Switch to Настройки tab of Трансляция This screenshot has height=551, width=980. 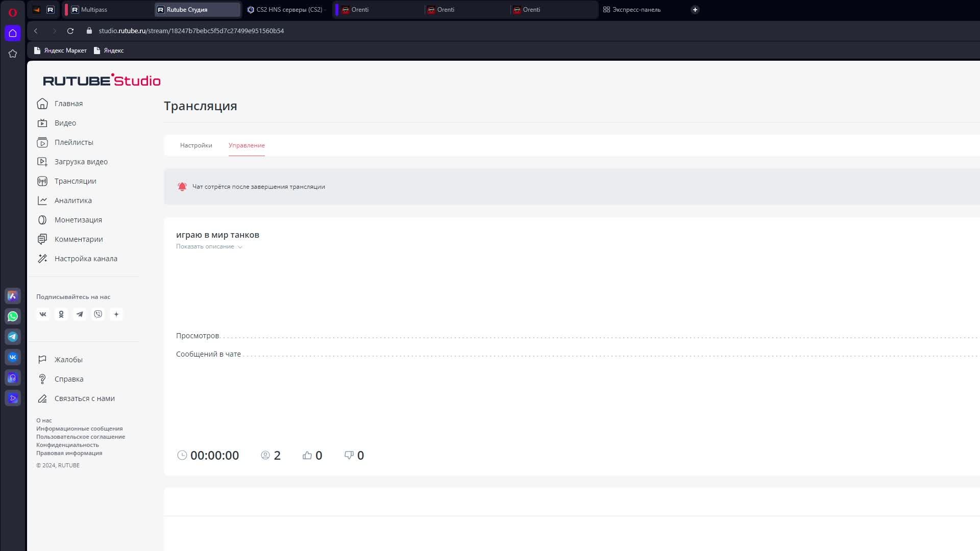[196, 145]
